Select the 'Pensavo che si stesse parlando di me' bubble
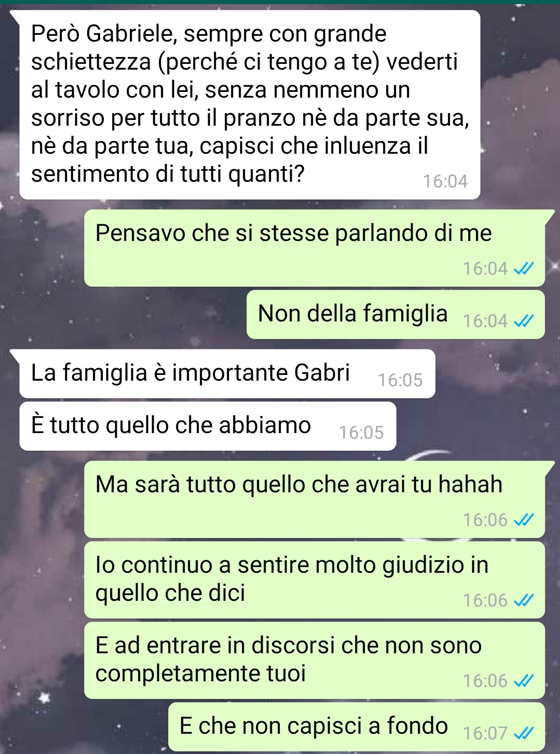The image size is (560, 754). [315, 248]
